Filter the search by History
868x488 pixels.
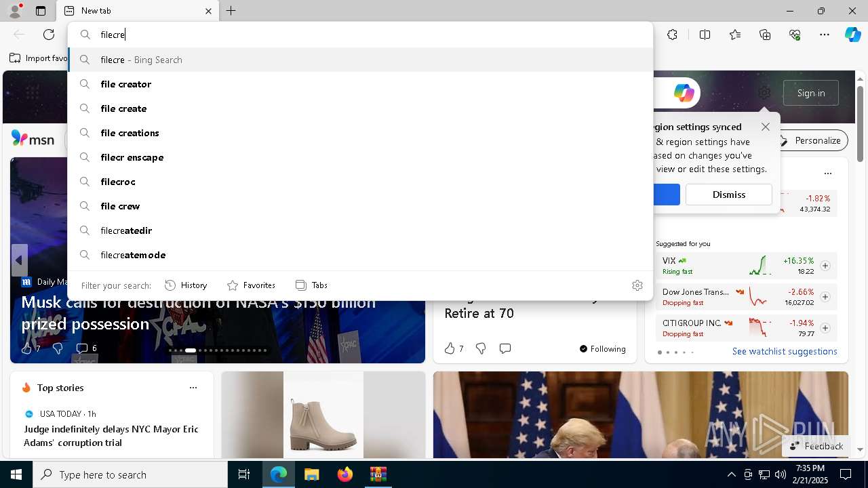(186, 285)
